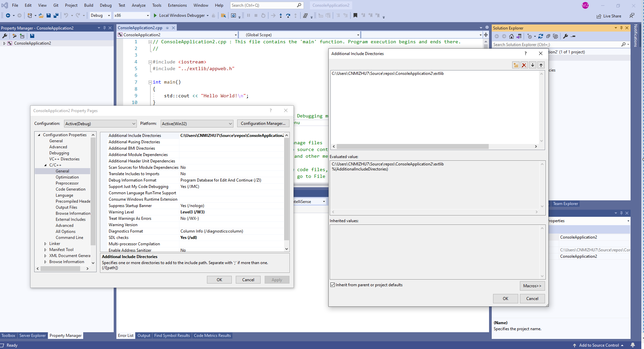644x349 pixels.
Task: Open the Platform dropdown Active(Win32)
Action: (197, 123)
